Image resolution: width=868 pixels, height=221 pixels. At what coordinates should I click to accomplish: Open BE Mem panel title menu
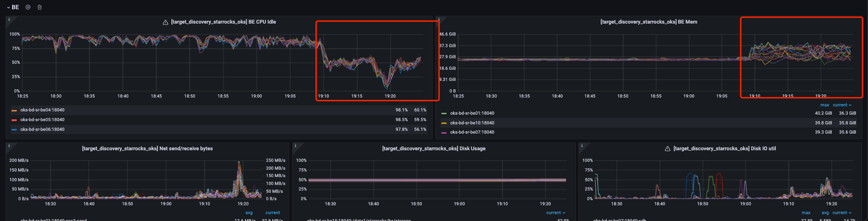pyautogui.click(x=648, y=22)
